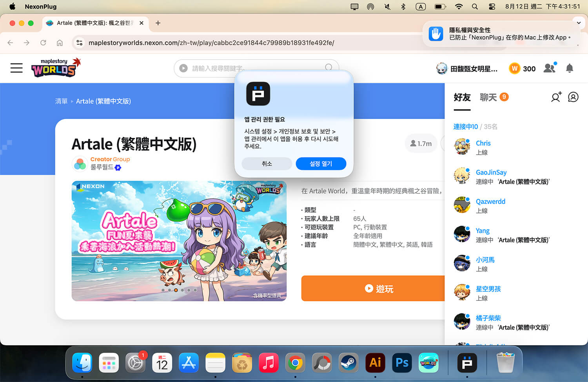Click the Artale banner image
588x382 pixels.
[179, 241]
